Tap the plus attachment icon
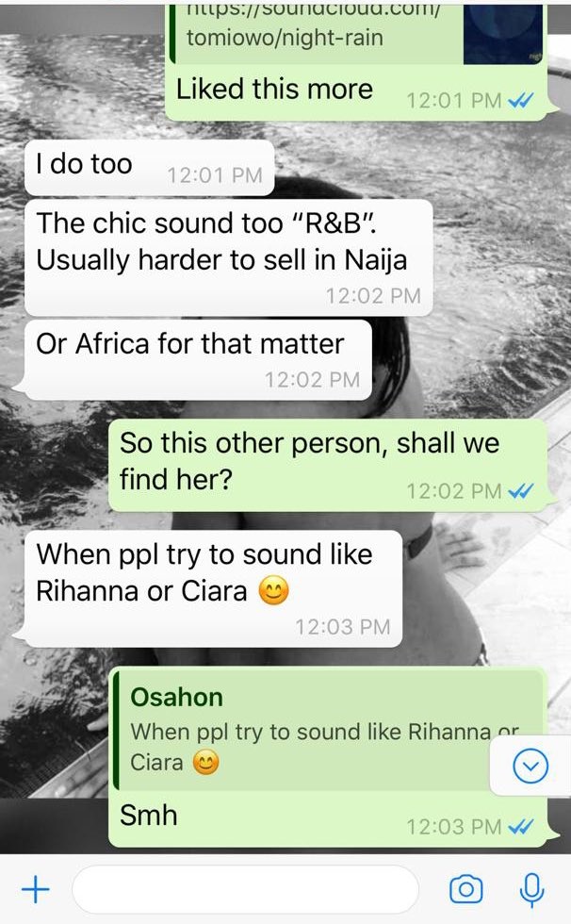 (x=35, y=888)
